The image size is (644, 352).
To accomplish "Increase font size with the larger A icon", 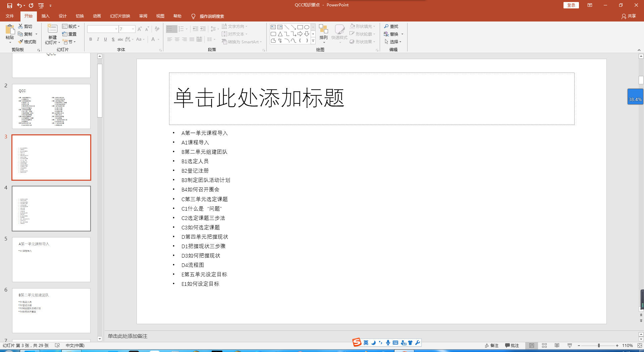I will pyautogui.click(x=140, y=29).
